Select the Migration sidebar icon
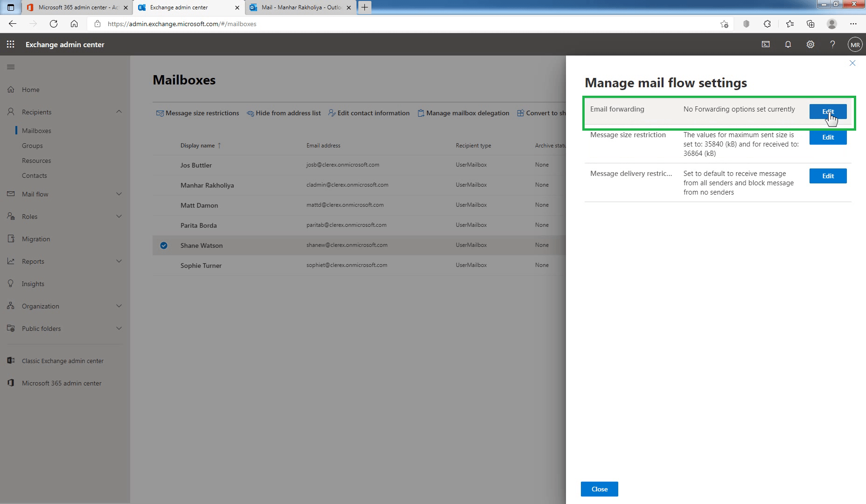Viewport: 866px width, 504px height. click(x=11, y=238)
